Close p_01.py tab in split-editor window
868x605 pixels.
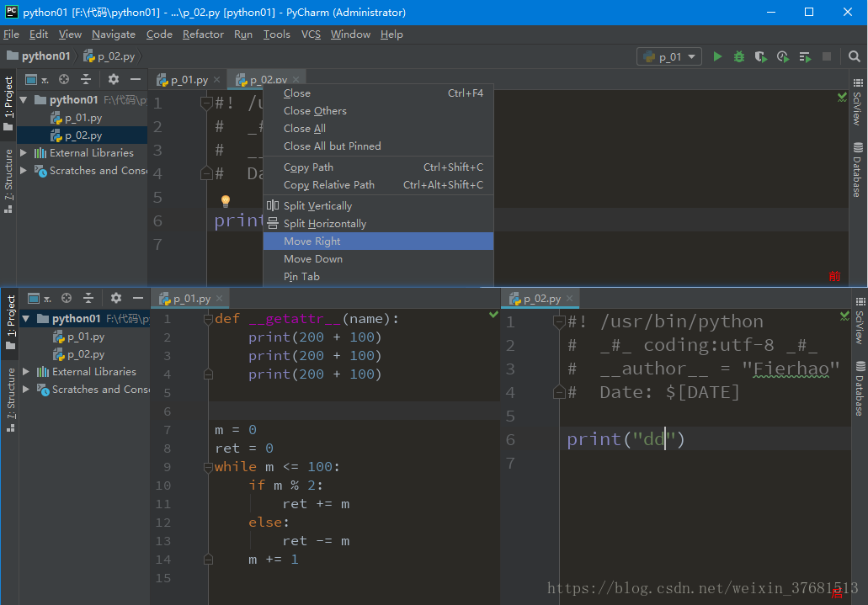tap(219, 299)
